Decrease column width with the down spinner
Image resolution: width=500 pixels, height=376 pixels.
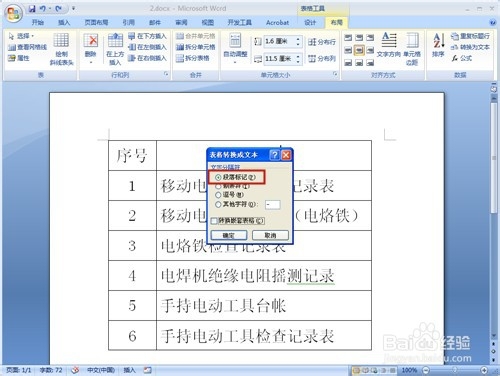pyautogui.click(x=298, y=62)
